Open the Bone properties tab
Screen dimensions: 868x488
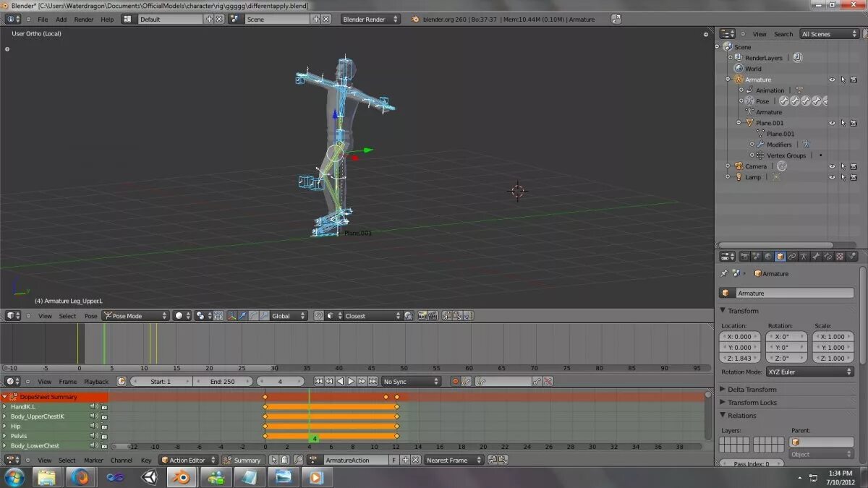coord(816,256)
